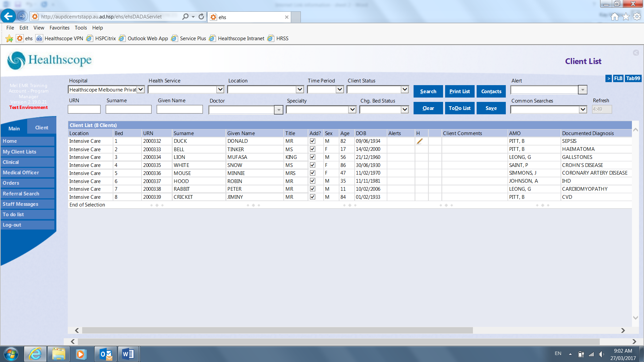The height and width of the screenshot is (362, 644).
Task: Open the Specialty dropdown
Action: (352, 110)
